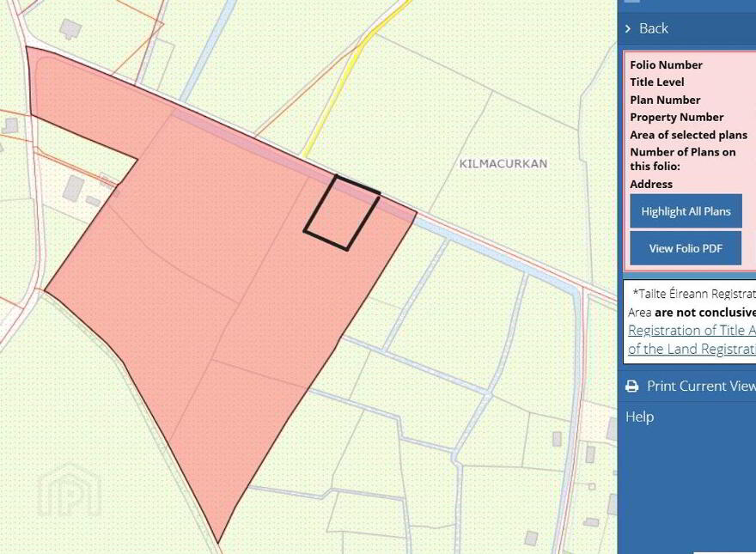The image size is (756, 554).
Task: Open the View Folio PDF button
Action: 686,248
